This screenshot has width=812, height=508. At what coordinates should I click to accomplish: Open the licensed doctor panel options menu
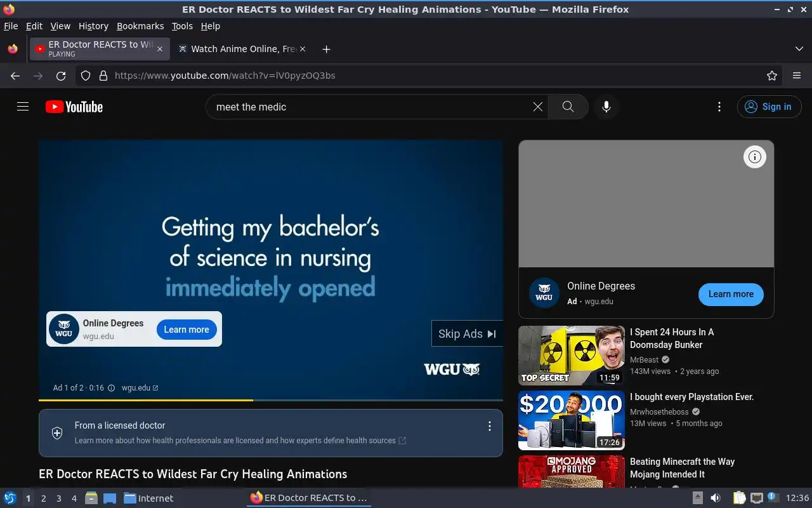coord(489,426)
